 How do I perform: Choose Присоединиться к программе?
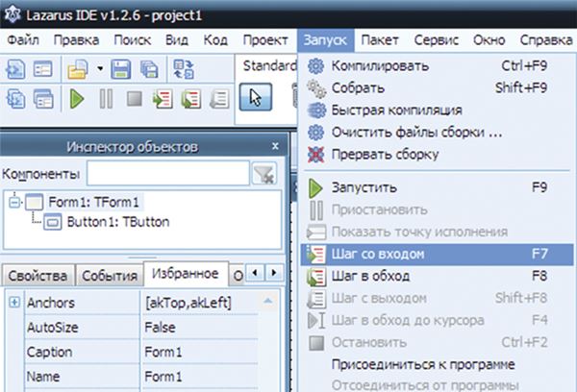coord(437,365)
